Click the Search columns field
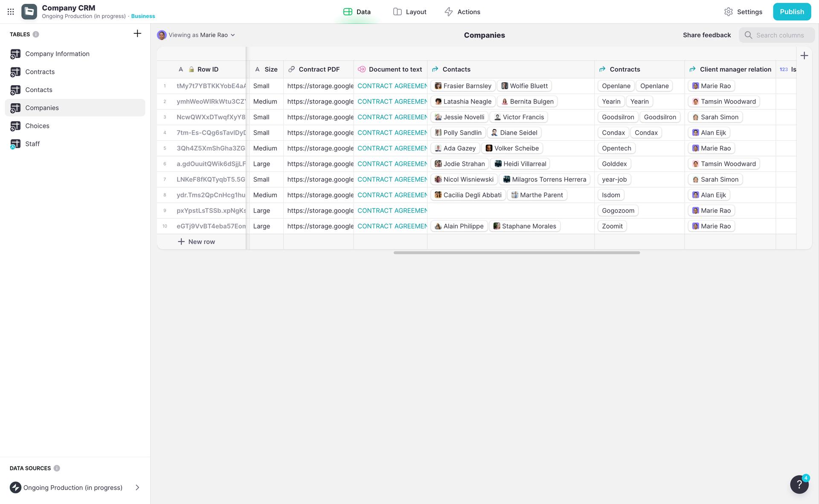Screen dimensions: 819x504 [780, 35]
